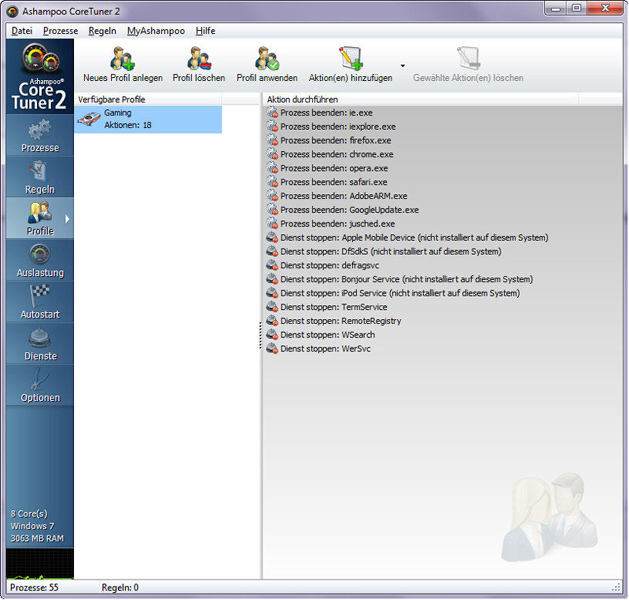Image resolution: width=629 pixels, height=600 pixels.
Task: Click the Ashampoo CoreTuner 2 logo
Action: point(40,76)
